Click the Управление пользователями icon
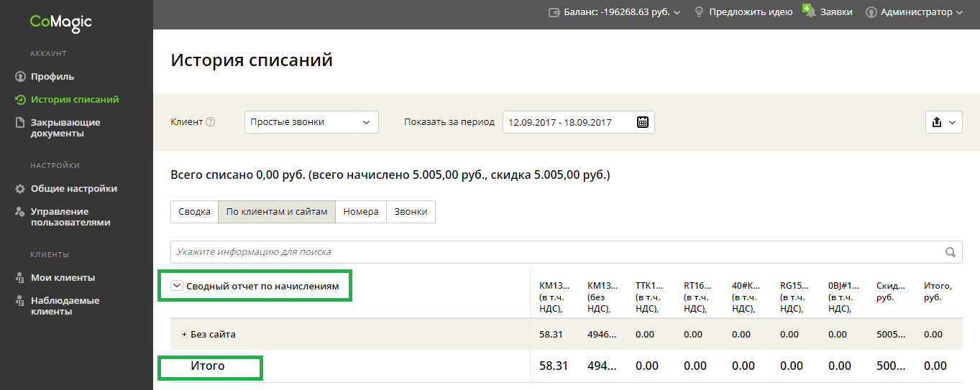Viewport: 980px width, 390px height. click(20, 212)
